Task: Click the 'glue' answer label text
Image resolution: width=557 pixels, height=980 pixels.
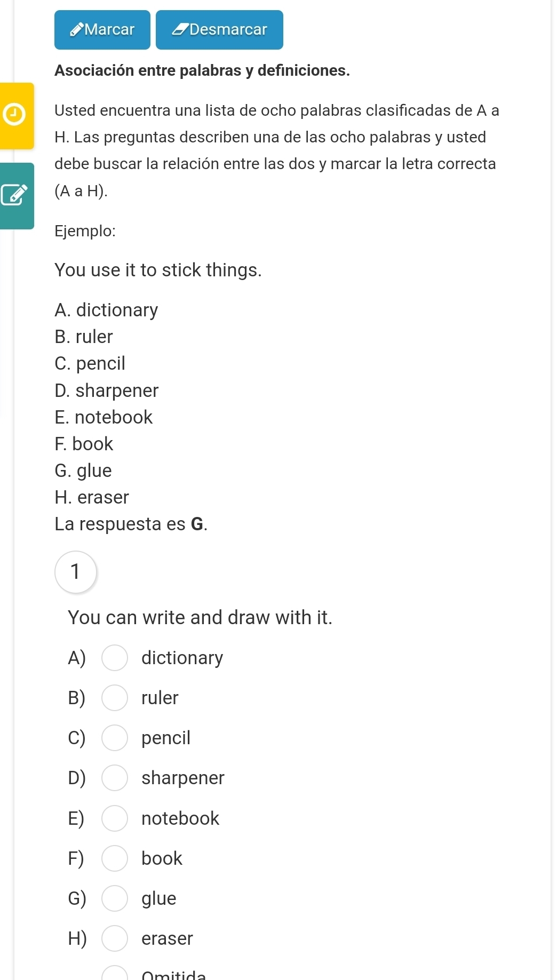Action: 159,898
